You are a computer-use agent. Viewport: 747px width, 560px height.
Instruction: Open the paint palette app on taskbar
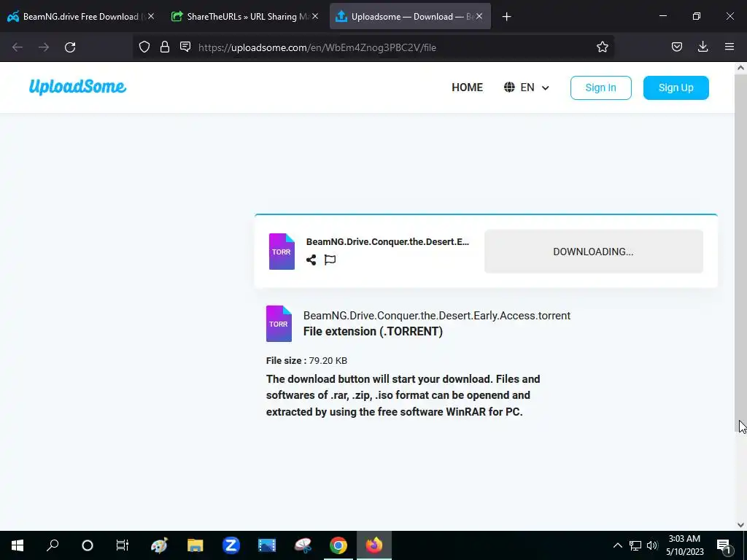pos(159,545)
